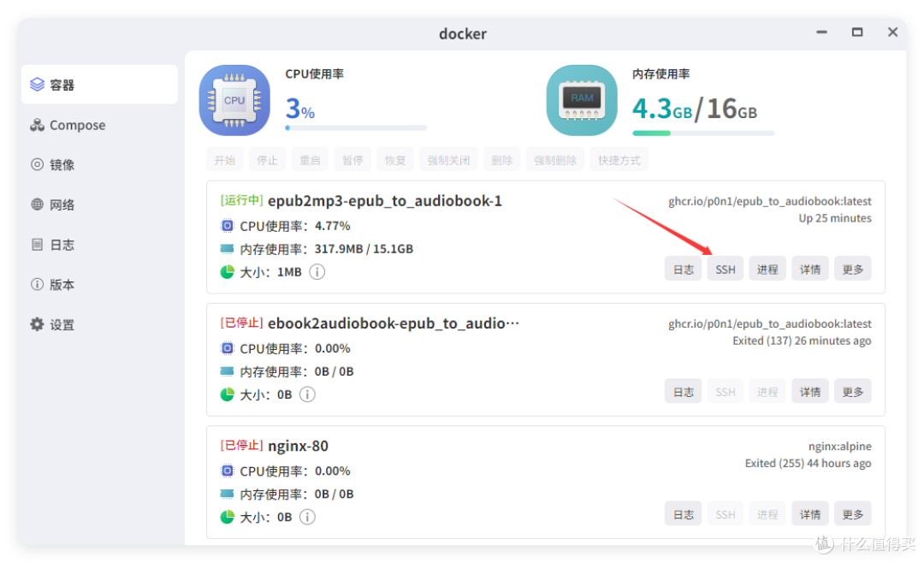Click the size info icon for nginx-80 container
Viewport: 924px width, 563px height.
(x=307, y=517)
